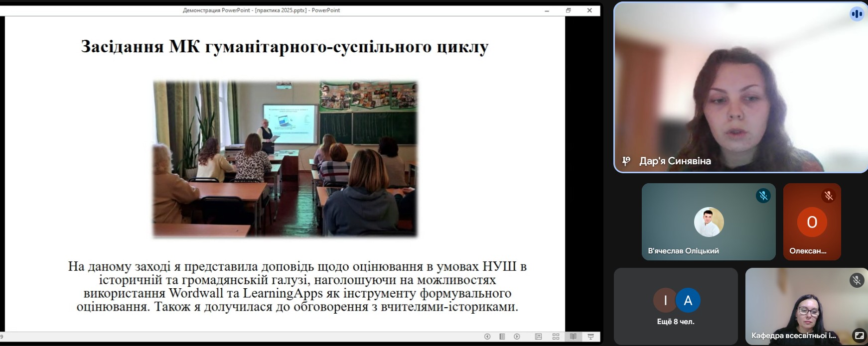The width and height of the screenshot is (868, 346).
Task: Click the slide paragraph mentioning Wordwall
Action: coord(297,286)
